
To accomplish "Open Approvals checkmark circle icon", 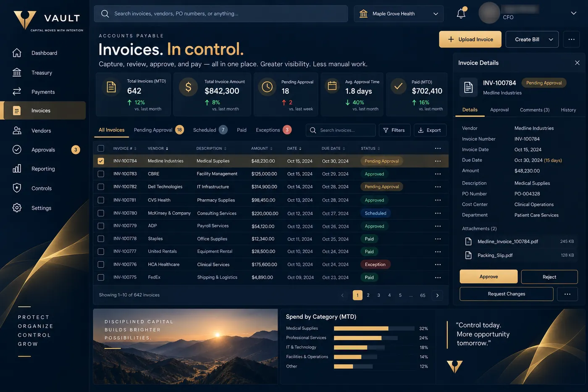I will 17,150.
